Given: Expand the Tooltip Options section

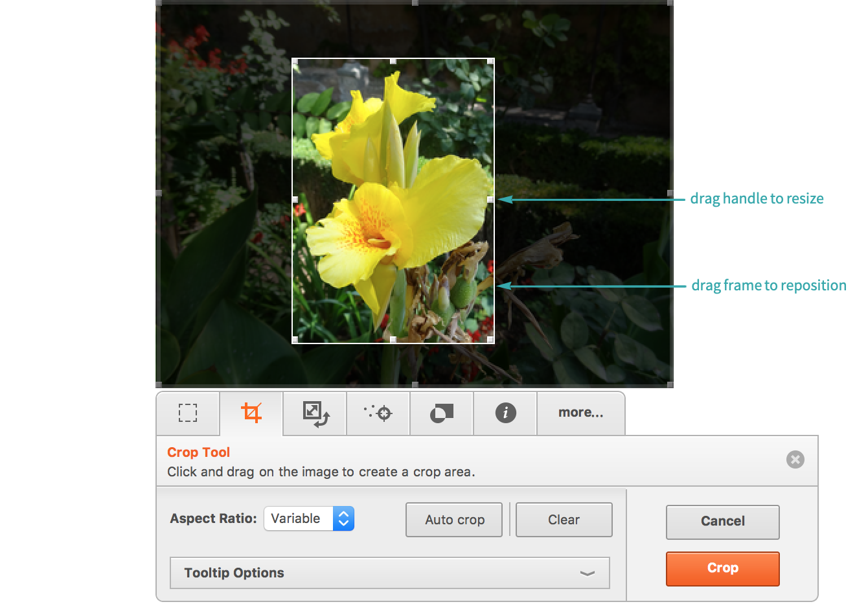Looking at the screenshot, I should [x=389, y=573].
